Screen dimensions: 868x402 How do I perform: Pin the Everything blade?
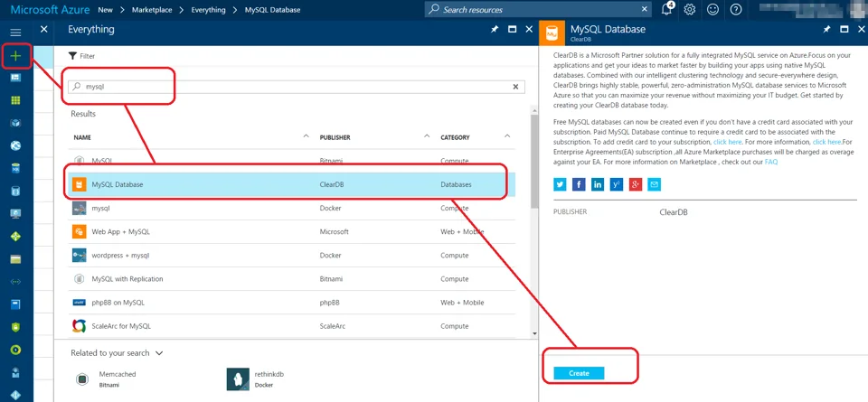pyautogui.click(x=495, y=29)
